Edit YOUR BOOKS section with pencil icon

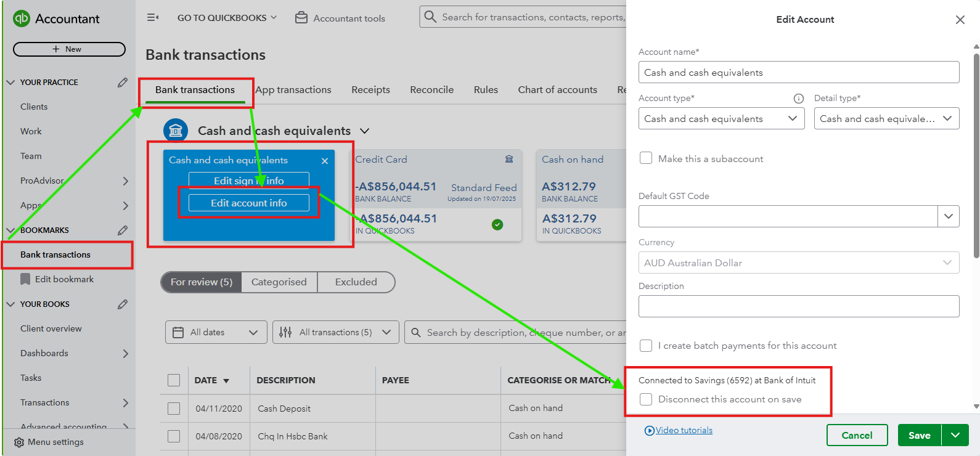tap(123, 304)
